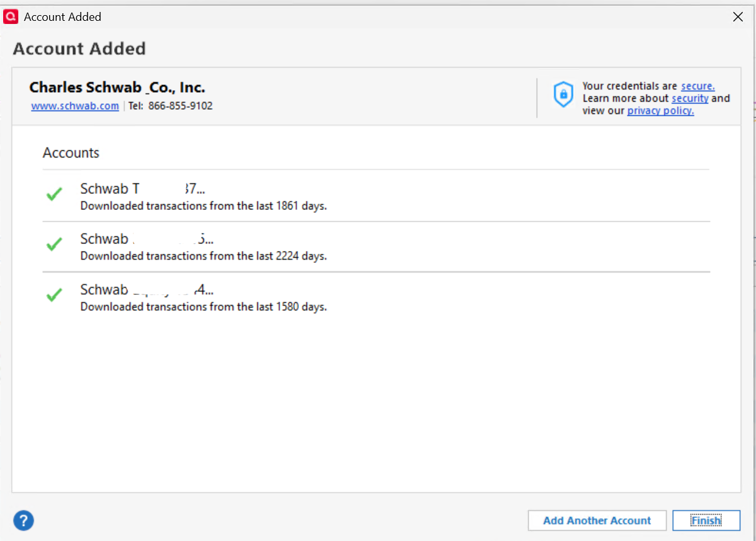Click the Add Another Account button
This screenshot has width=756, height=541.
click(x=597, y=521)
